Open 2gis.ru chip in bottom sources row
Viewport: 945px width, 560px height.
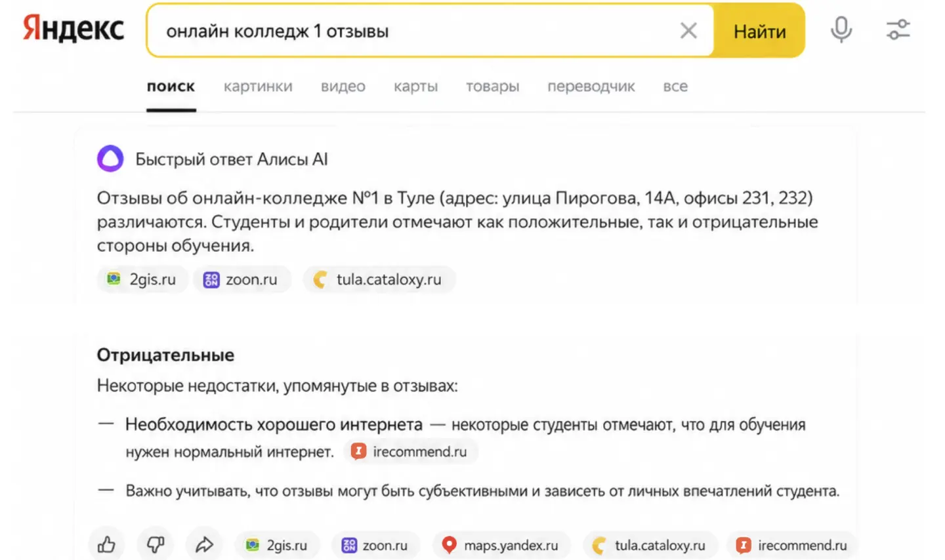pos(277,546)
